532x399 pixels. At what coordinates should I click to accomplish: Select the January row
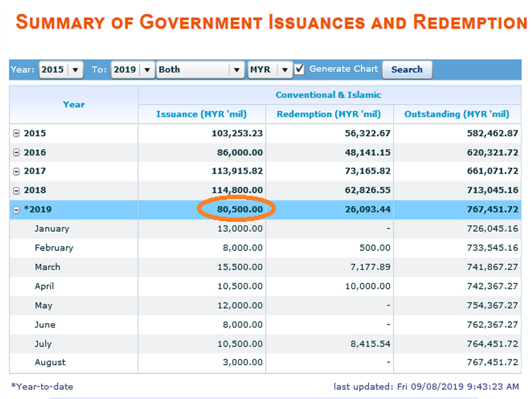52,229
